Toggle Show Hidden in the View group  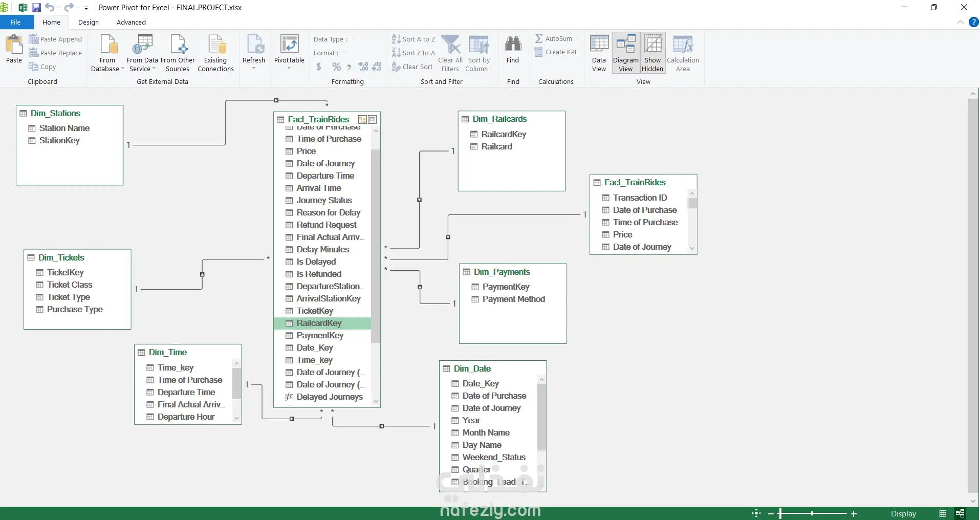point(652,53)
